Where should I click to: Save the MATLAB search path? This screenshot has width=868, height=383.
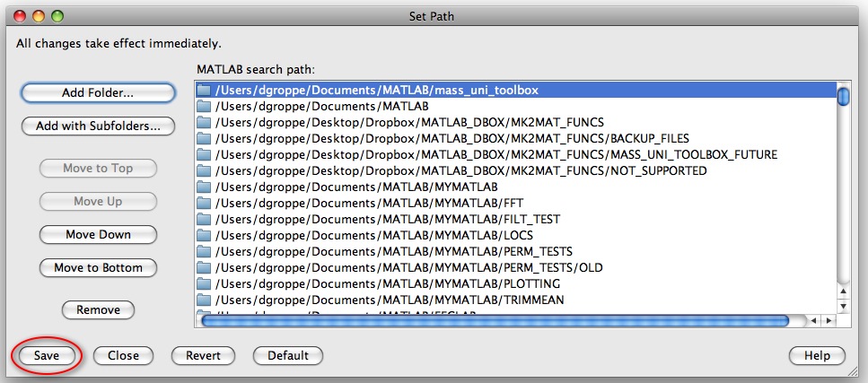point(47,355)
